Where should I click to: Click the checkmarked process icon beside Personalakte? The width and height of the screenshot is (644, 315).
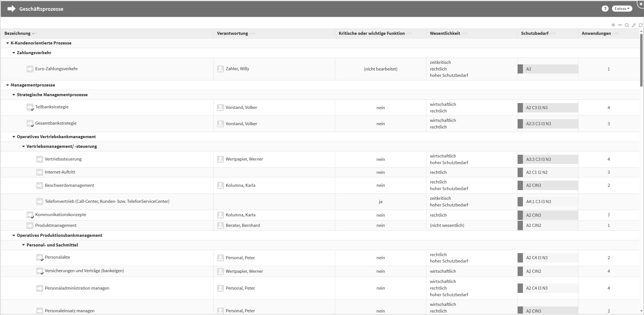coord(40,257)
